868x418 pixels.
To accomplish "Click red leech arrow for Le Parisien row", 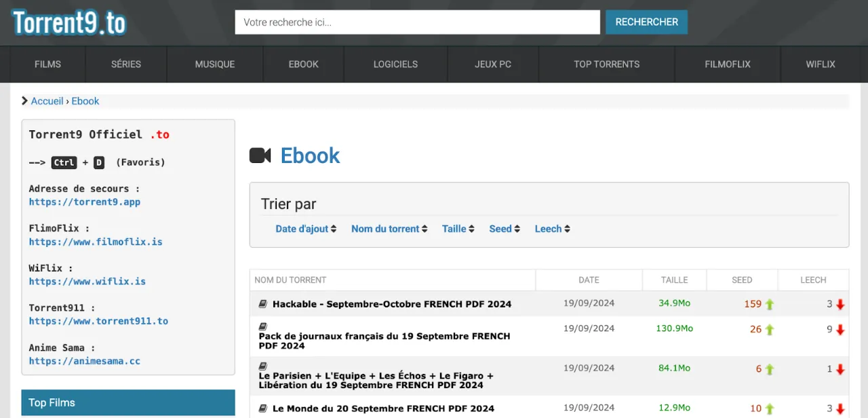I will pos(840,370).
